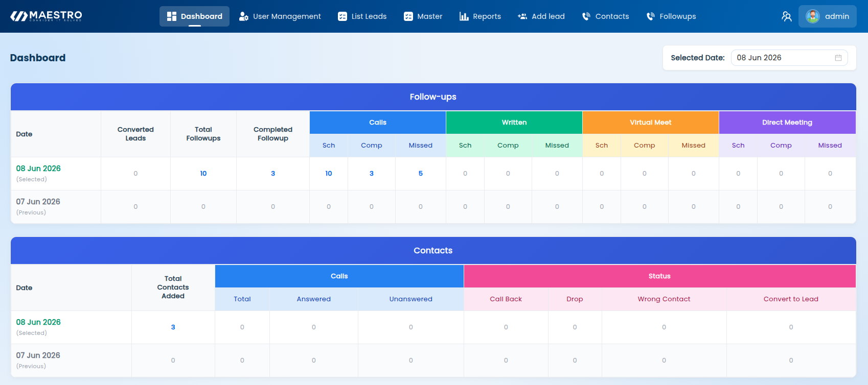
Task: Click the Master checklist icon
Action: pos(408,16)
